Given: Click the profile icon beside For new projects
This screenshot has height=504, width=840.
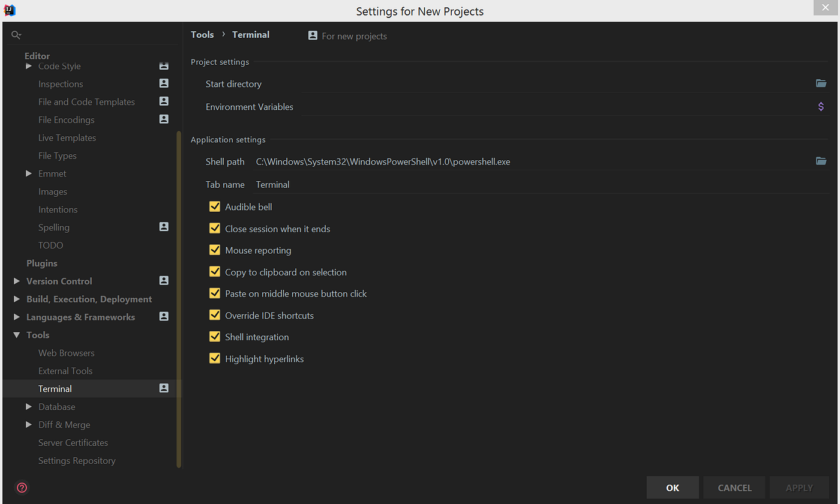Looking at the screenshot, I should [x=312, y=35].
